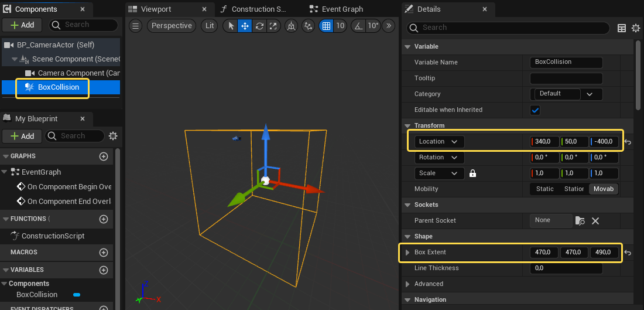This screenshot has height=310, width=644.
Task: Open the viewport options hamburger menu
Action: [136, 26]
